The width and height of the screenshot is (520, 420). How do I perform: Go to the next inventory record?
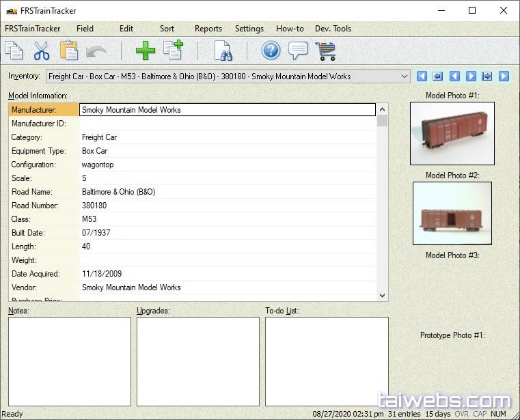[471, 76]
